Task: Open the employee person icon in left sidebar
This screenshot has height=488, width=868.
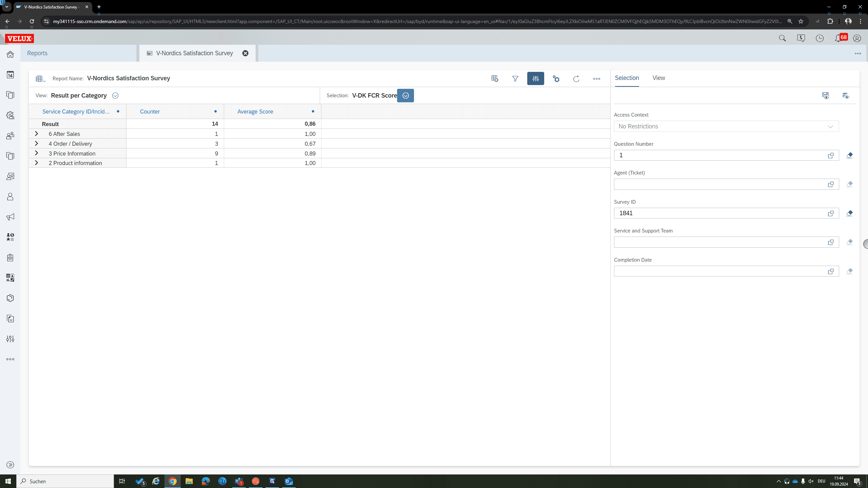Action: (10, 197)
